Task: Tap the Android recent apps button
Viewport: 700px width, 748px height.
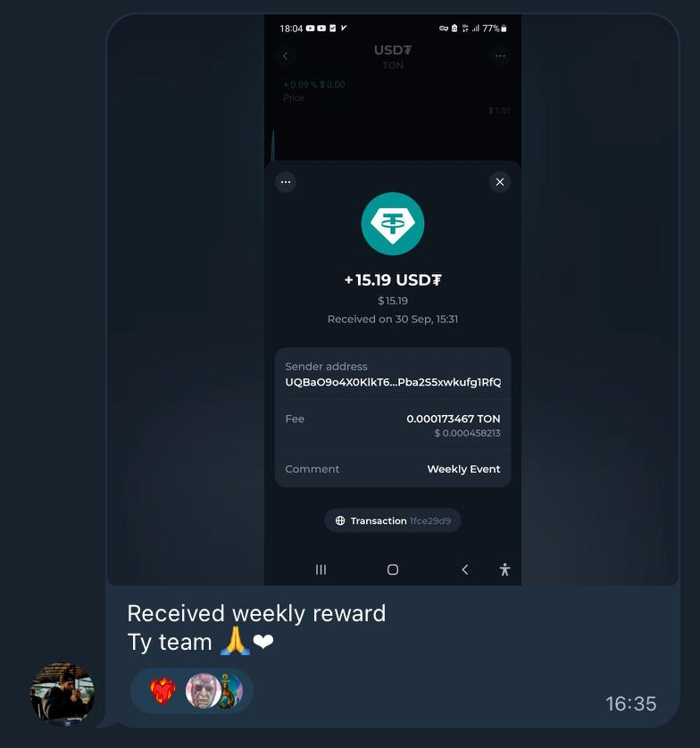Action: (x=321, y=569)
